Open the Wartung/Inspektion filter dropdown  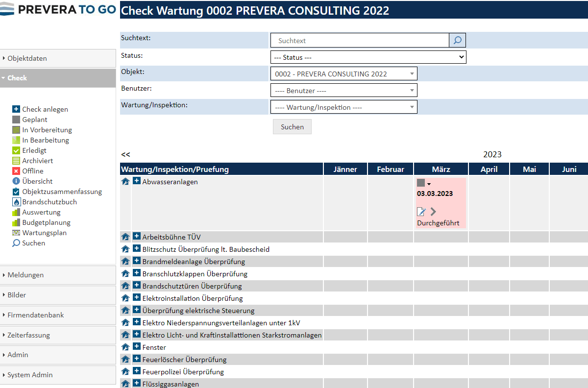pos(343,107)
